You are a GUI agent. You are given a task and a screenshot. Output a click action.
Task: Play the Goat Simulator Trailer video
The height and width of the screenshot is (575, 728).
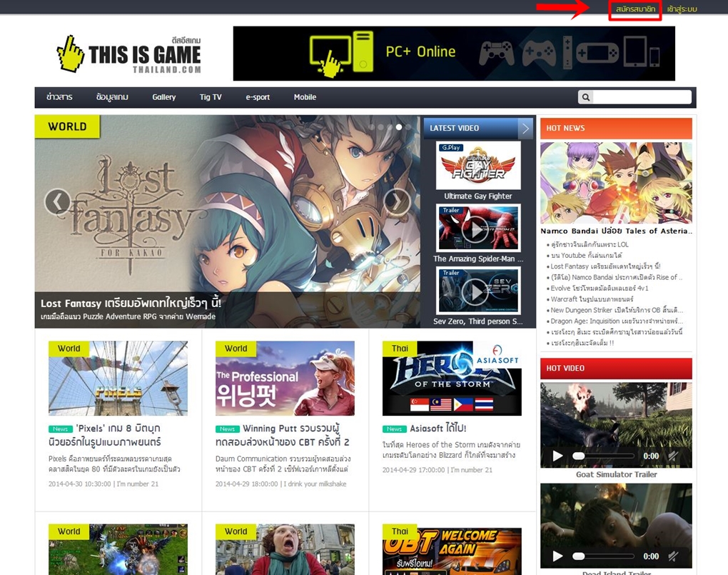557,456
